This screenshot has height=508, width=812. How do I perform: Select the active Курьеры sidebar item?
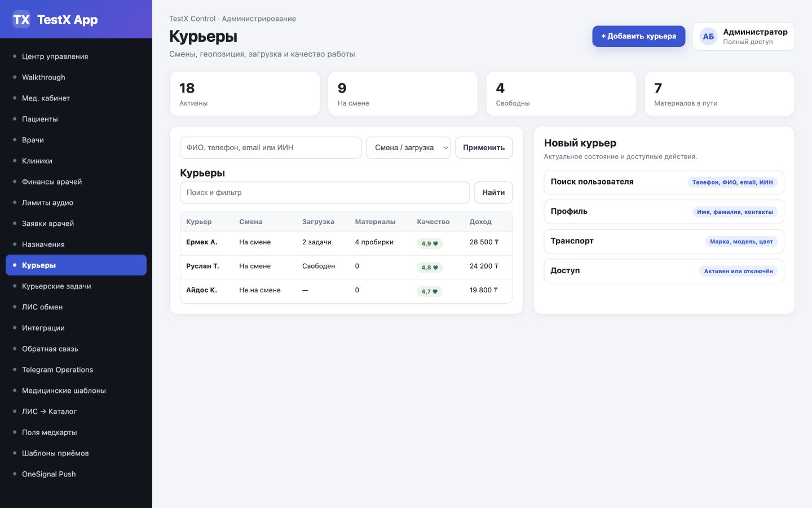coord(76,265)
